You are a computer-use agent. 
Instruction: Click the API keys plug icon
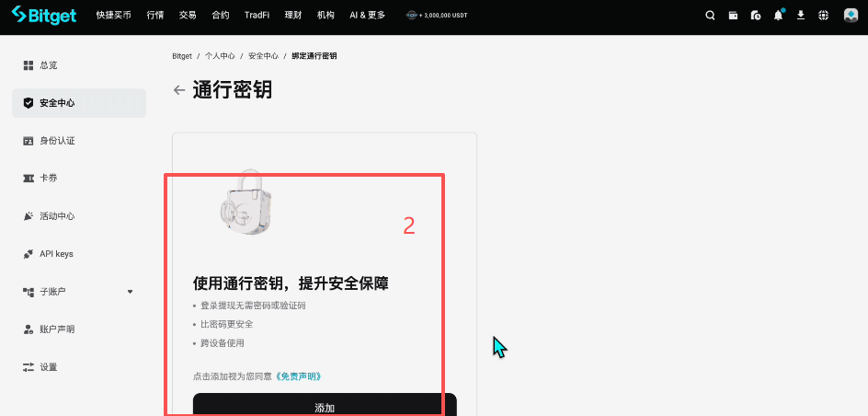29,254
